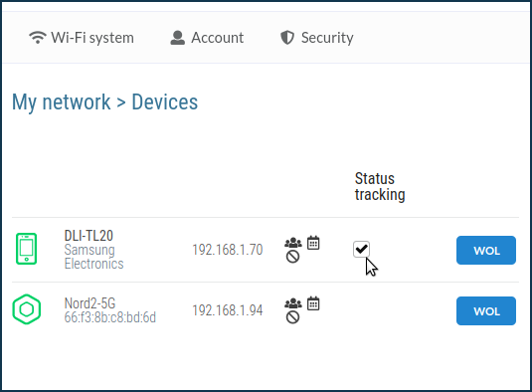532x392 pixels.
Task: Open the calendar schedule icon for DLI-TL20
Action: point(313,243)
